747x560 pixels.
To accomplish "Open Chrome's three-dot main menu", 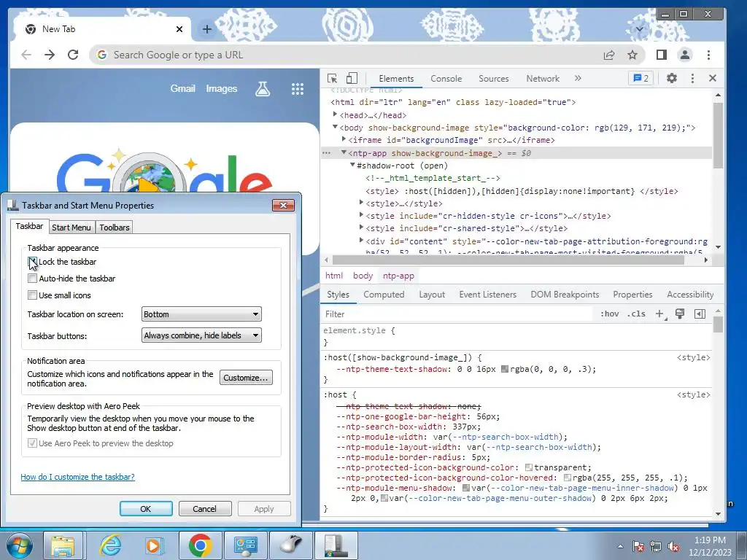I will click(x=709, y=55).
